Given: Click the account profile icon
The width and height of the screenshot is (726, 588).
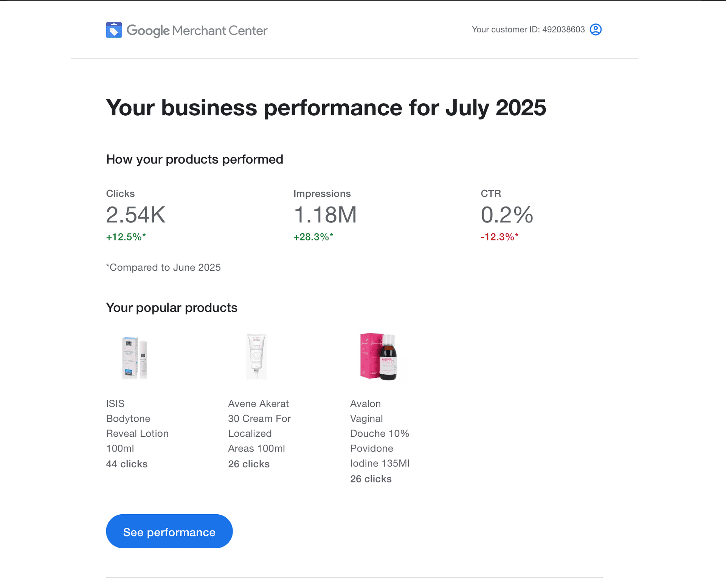Looking at the screenshot, I should point(596,29).
